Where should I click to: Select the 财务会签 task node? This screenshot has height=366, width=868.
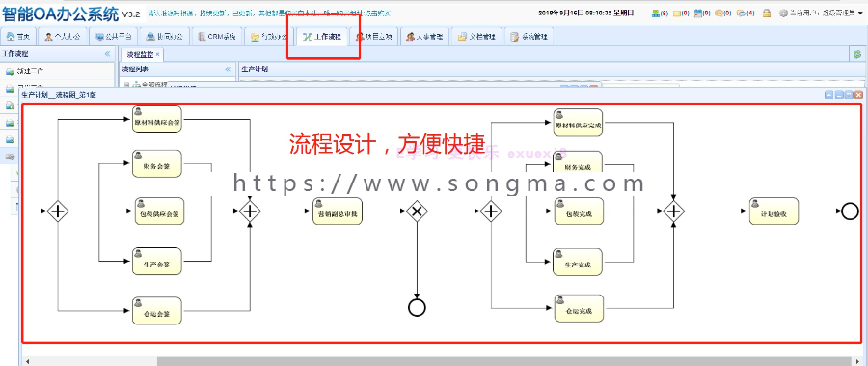click(x=157, y=163)
